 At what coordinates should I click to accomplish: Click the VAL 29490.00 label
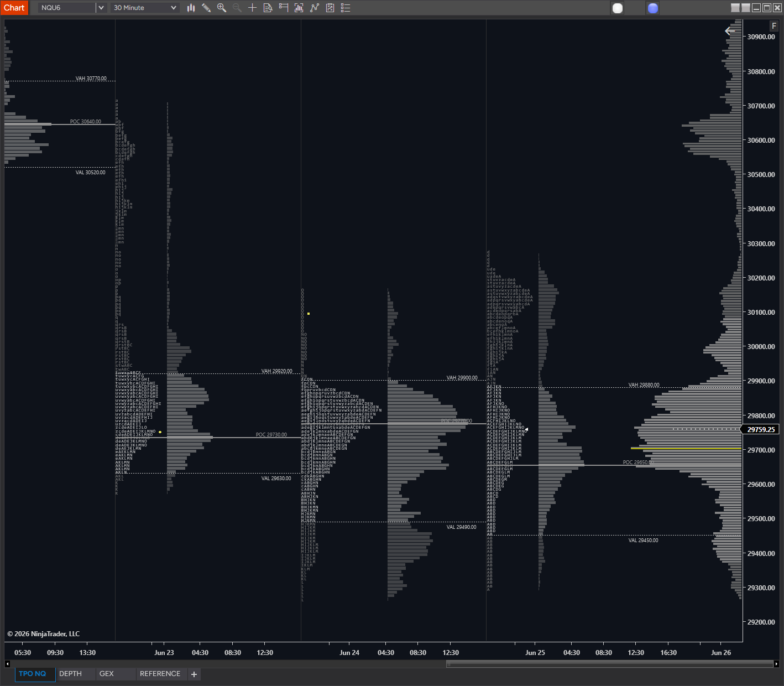(x=462, y=527)
